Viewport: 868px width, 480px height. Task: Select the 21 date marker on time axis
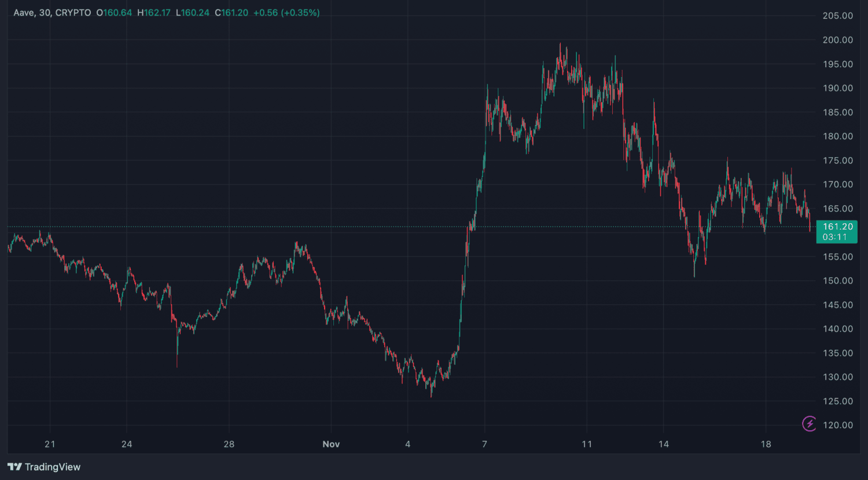pos(50,444)
